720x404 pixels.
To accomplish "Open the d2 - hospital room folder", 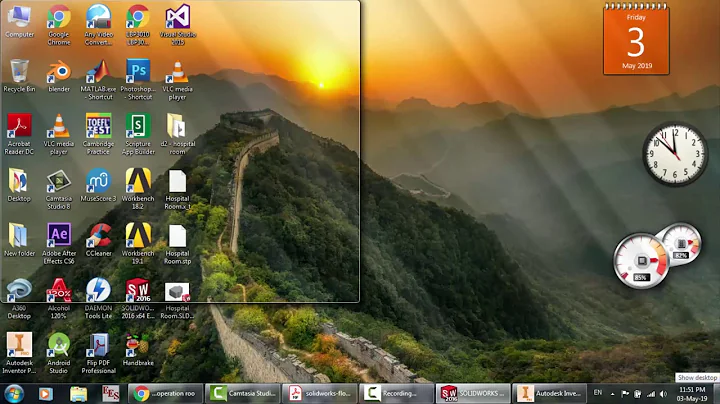I will [x=177, y=135].
